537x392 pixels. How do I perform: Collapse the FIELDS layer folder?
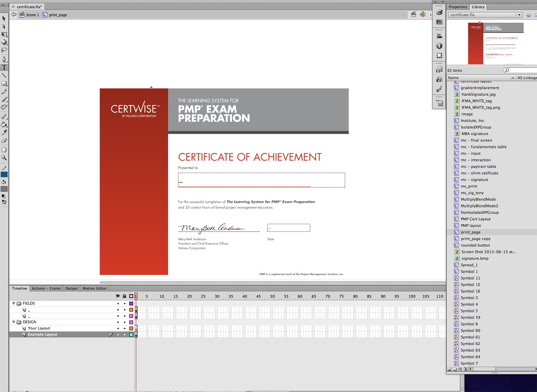[14, 303]
